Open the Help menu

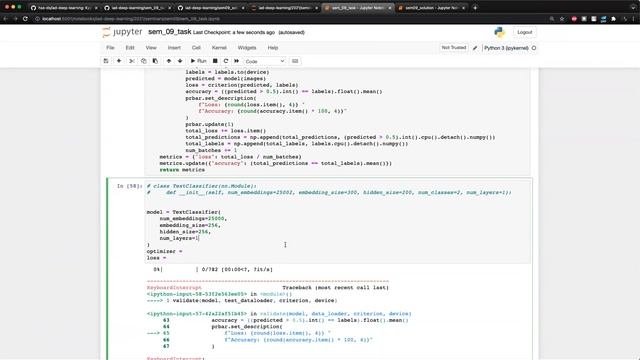coord(273,48)
